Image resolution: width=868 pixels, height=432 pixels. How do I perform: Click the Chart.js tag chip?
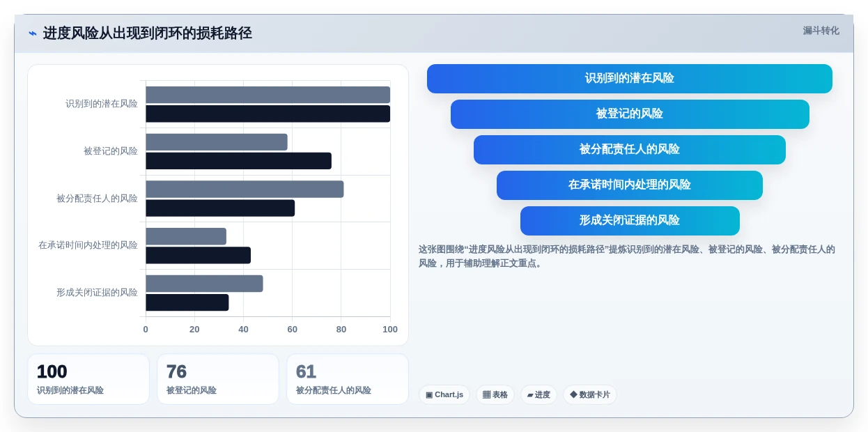coord(444,394)
